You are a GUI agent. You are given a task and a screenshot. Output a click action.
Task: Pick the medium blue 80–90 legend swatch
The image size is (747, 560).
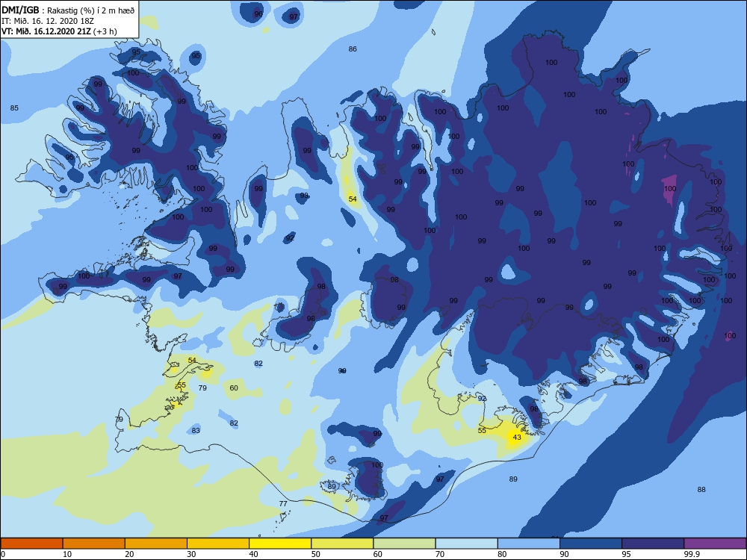point(529,544)
